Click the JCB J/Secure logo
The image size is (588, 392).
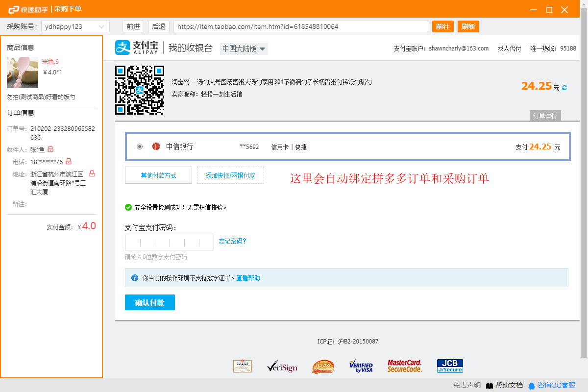point(449,365)
